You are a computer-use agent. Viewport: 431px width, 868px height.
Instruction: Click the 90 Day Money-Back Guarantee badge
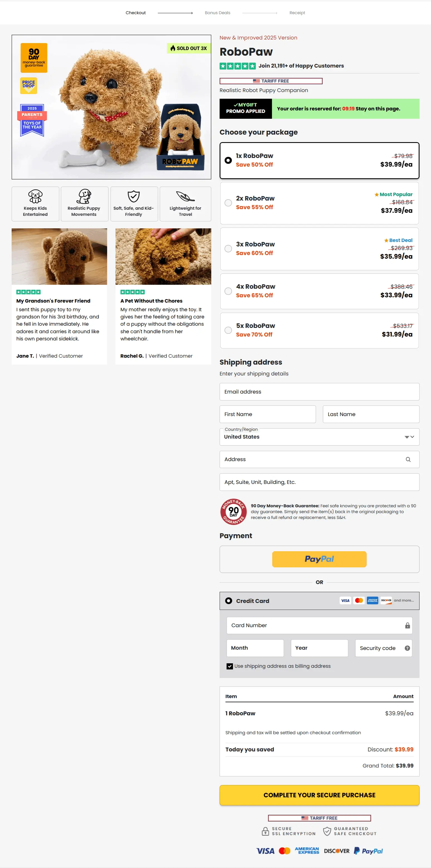[233, 511]
